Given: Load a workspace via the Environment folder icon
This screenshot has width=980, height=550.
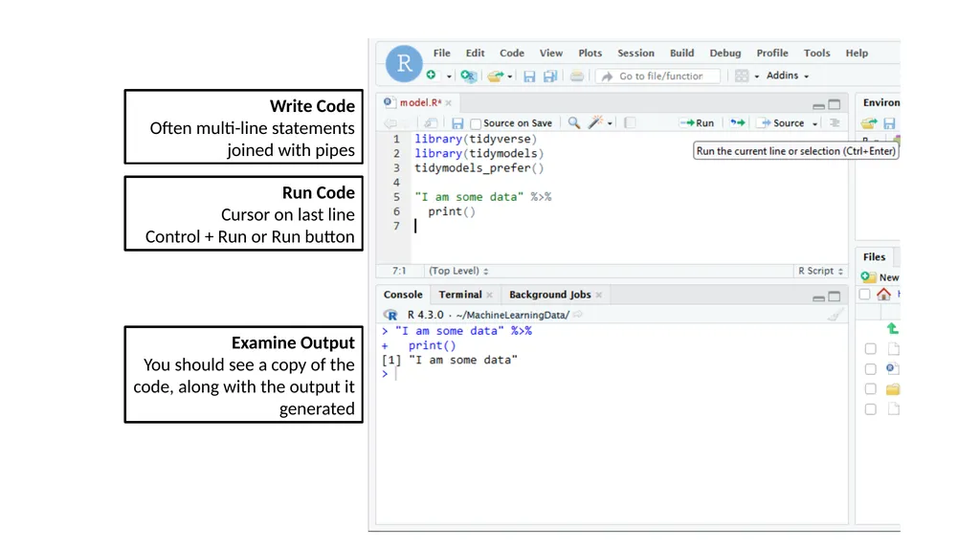Looking at the screenshot, I should (x=869, y=123).
